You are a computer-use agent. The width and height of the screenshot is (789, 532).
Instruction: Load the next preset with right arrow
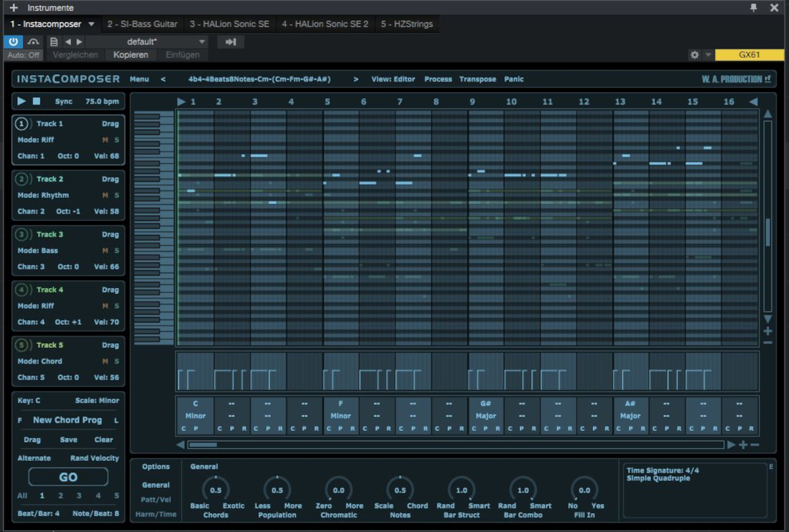tap(80, 41)
